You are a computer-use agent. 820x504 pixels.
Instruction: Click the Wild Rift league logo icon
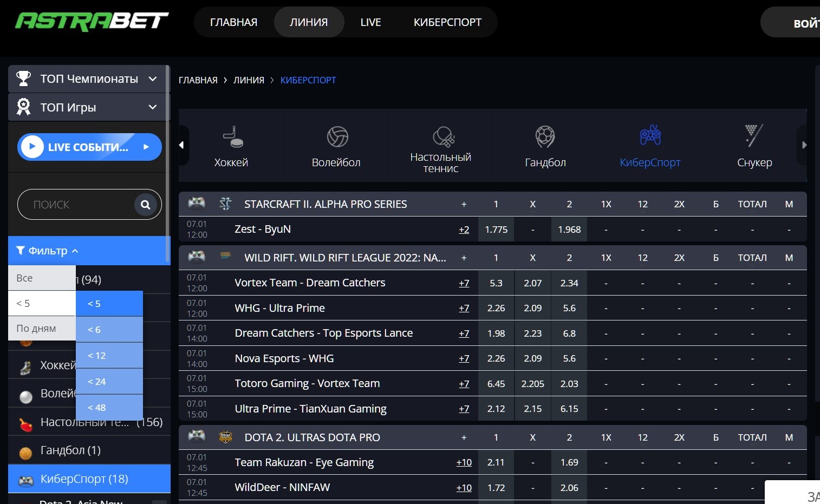(225, 256)
